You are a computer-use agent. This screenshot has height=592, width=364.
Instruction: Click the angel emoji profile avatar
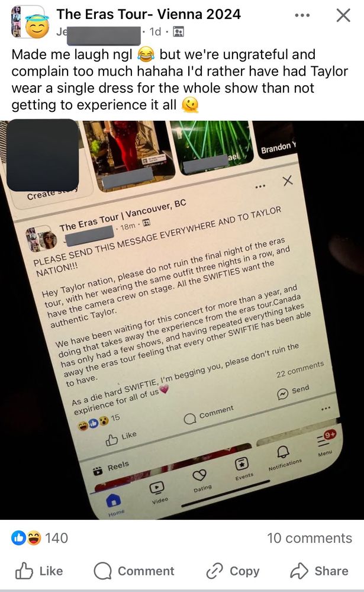[37, 26]
